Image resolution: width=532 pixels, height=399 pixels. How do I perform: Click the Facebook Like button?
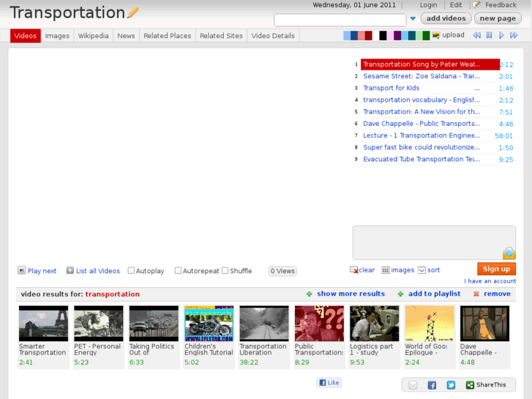coord(329,383)
